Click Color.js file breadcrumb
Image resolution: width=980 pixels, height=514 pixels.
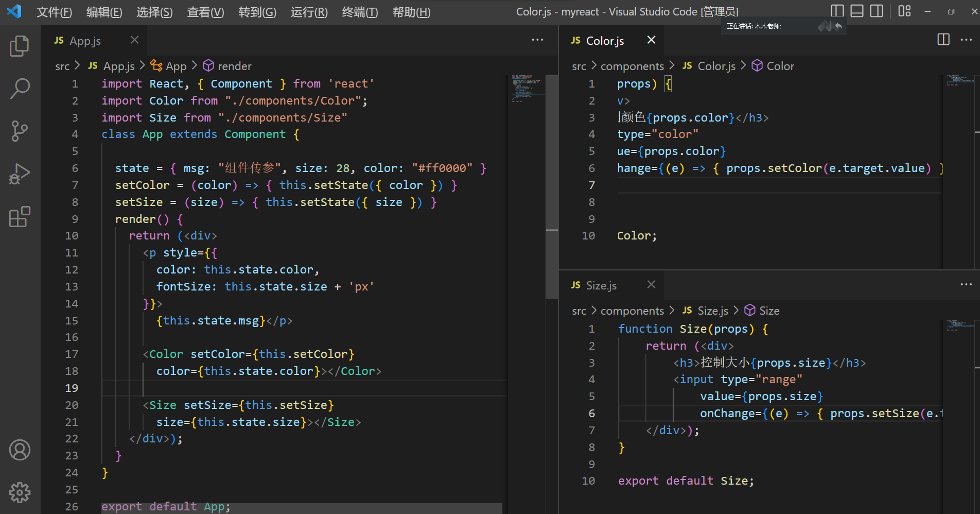(716, 66)
